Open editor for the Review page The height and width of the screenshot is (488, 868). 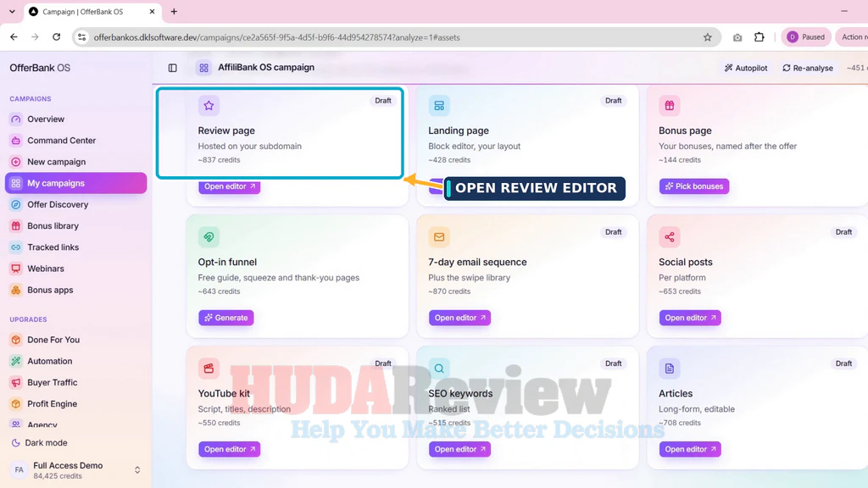229,186
